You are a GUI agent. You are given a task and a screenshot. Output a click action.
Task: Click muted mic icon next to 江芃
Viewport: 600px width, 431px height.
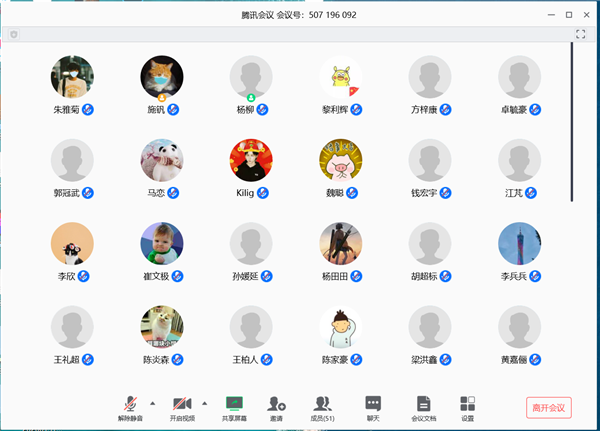(531, 193)
